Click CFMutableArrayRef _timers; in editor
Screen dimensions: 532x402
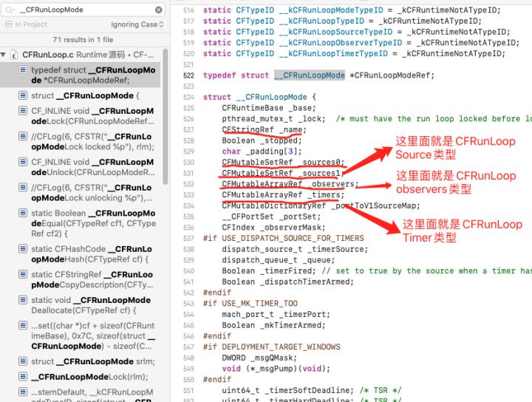click(x=283, y=195)
